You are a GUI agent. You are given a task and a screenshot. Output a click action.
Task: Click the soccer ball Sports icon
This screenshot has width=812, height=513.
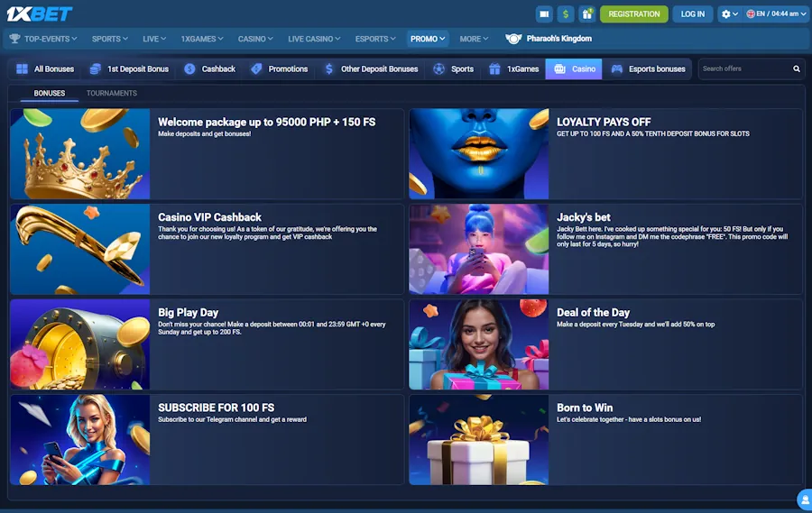coord(438,69)
